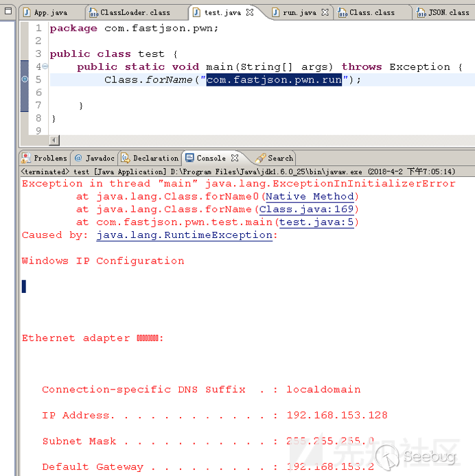475x476 pixels.
Task: Click the restore view icon at top-left
Action: tap(8, 11)
